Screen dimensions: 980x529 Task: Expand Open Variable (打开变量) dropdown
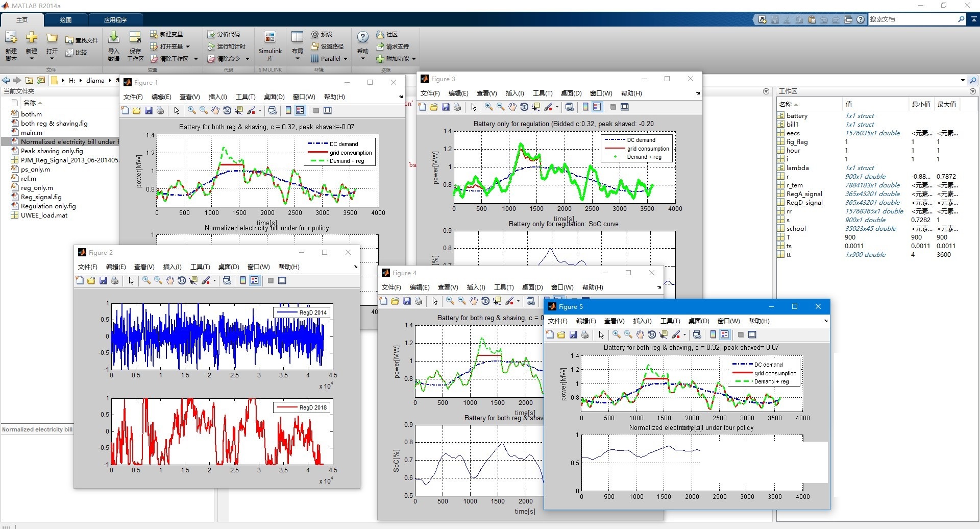pos(188,46)
